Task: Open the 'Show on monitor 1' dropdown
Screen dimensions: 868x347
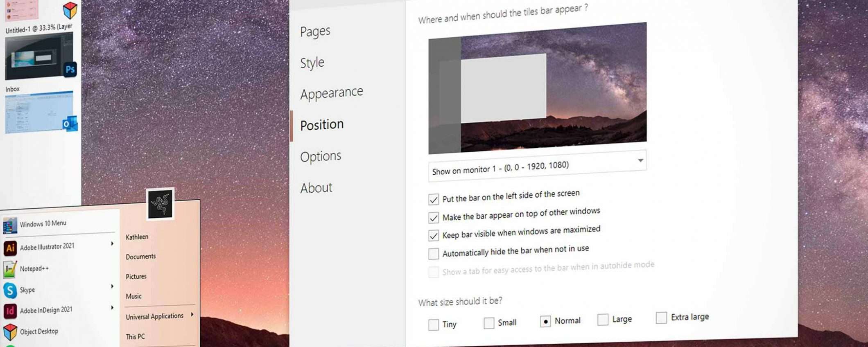Action: 537,166
